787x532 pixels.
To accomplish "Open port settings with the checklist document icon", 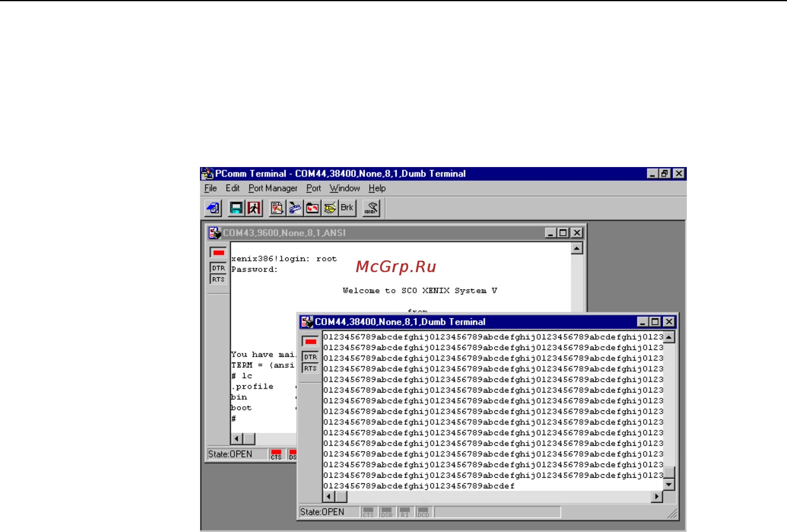I will click(x=277, y=208).
